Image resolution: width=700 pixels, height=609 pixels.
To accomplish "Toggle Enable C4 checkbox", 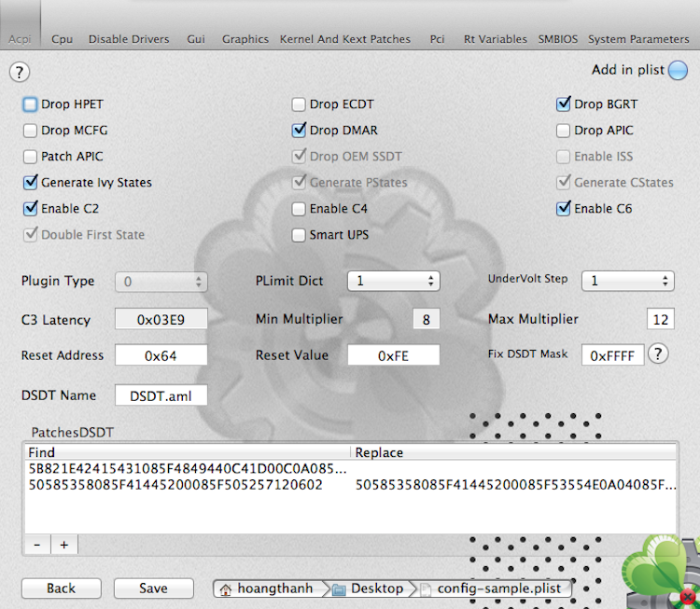I will pos(299,209).
